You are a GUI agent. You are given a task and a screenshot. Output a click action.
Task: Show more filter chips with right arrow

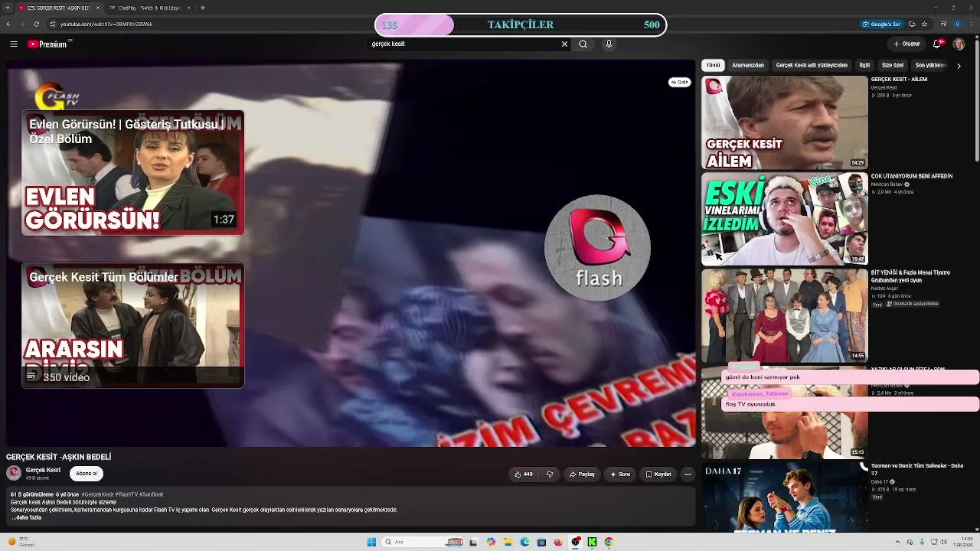coord(959,66)
